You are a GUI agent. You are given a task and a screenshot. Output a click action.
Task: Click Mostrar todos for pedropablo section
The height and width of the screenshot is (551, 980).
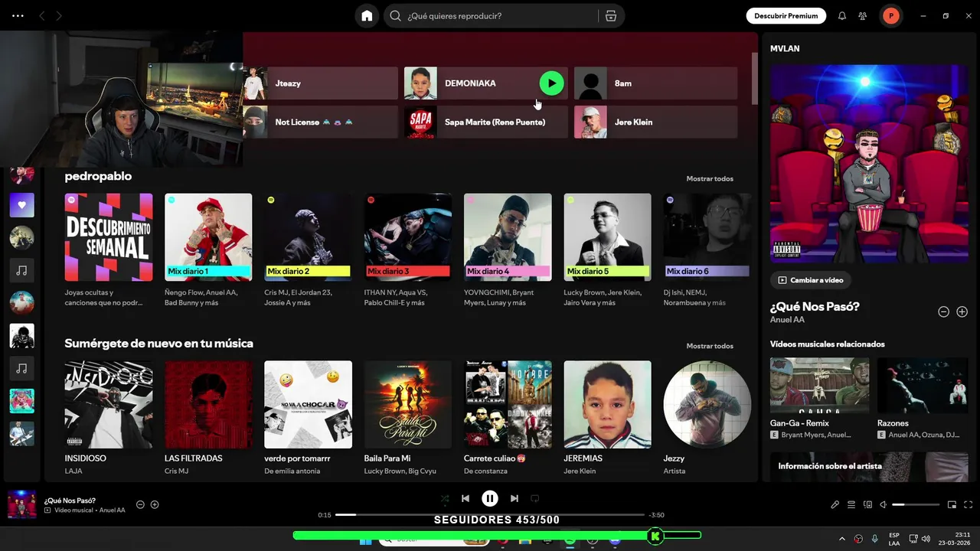[710, 179]
